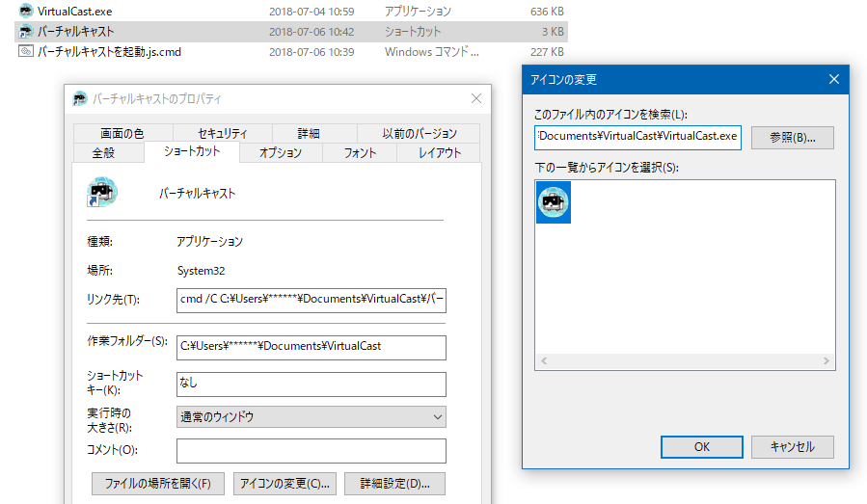Image resolution: width=867 pixels, height=504 pixels.
Task: Close the バーチャルキャストのプロパティ window
Action: coord(476,98)
